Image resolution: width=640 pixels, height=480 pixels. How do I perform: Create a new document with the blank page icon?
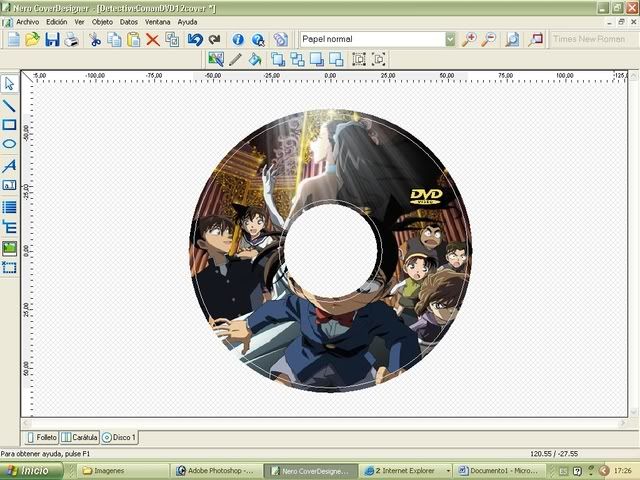13,40
